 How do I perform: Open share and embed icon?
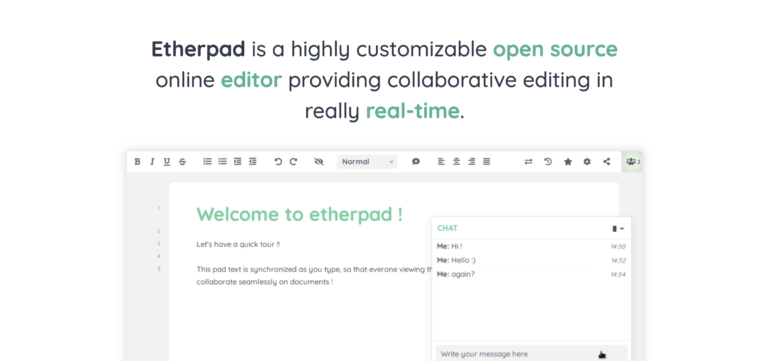click(607, 162)
